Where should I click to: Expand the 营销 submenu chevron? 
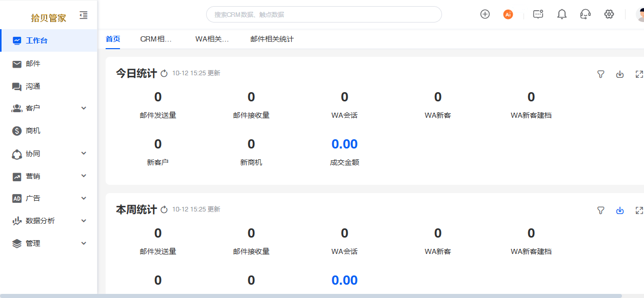84,176
